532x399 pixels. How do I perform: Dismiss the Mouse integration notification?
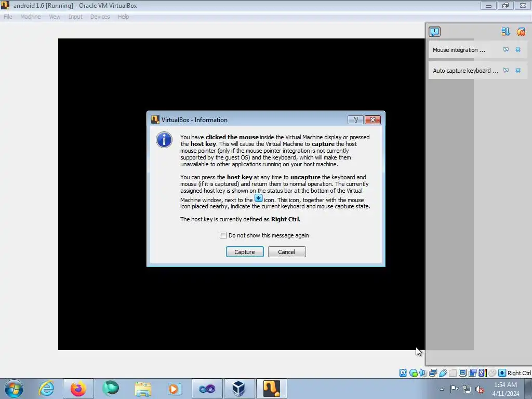point(518,49)
